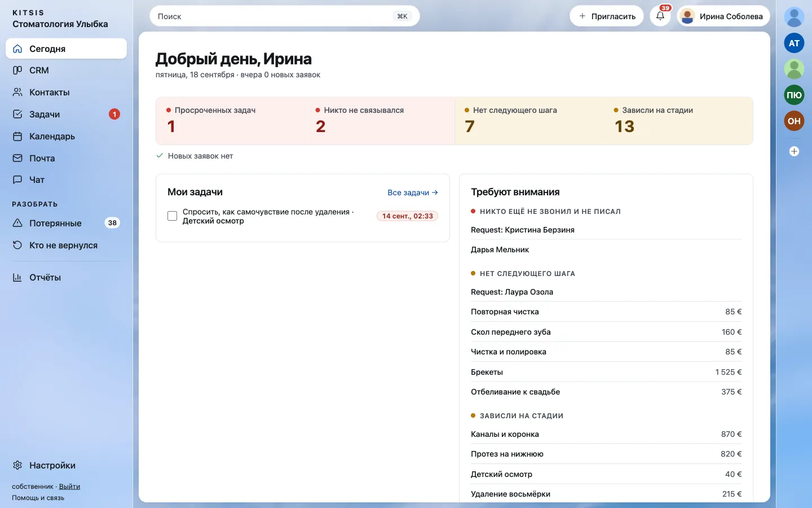Viewport: 812px width, 508px height.
Task: Click the Пригласить button
Action: pyautogui.click(x=607, y=16)
